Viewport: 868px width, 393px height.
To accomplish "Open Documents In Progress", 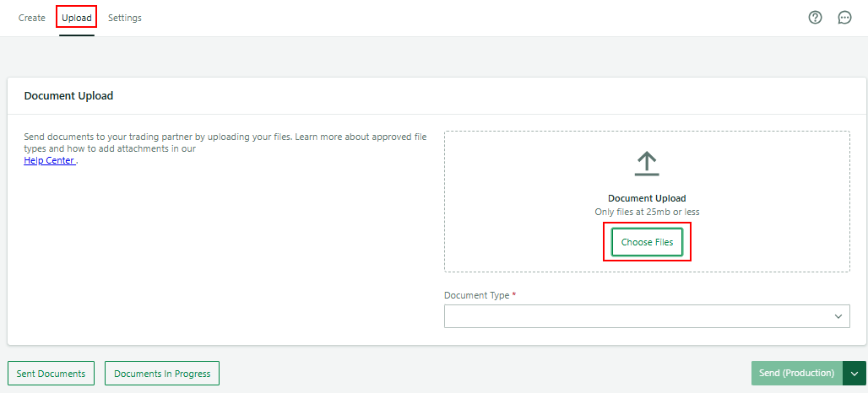I will [162, 374].
